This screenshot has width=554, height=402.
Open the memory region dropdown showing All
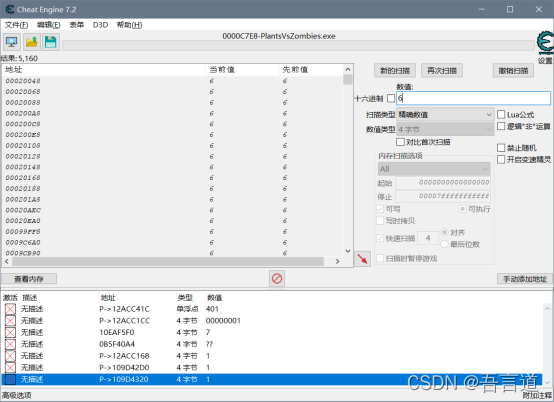click(434, 169)
